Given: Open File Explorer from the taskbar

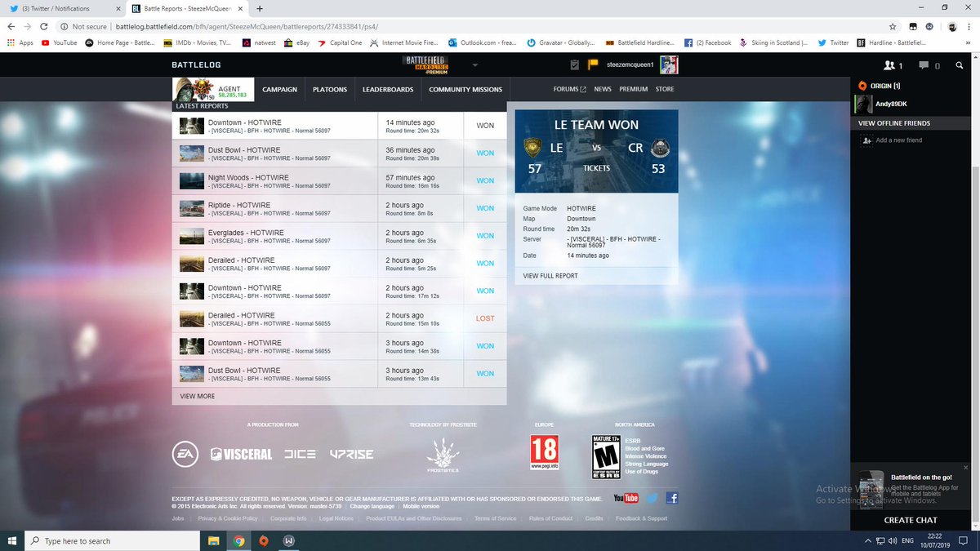Looking at the screenshot, I should pyautogui.click(x=214, y=541).
